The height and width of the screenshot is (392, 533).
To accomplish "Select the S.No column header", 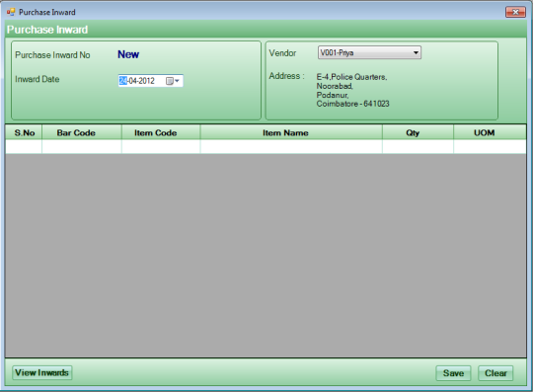I will tap(24, 132).
